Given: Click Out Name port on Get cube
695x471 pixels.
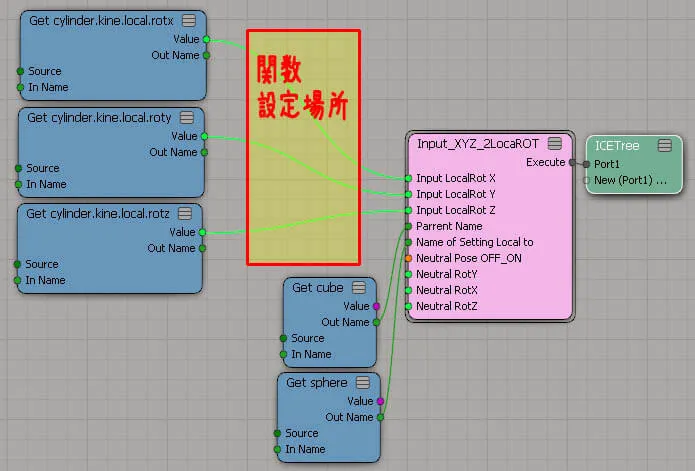Looking at the screenshot, I should (x=376, y=322).
